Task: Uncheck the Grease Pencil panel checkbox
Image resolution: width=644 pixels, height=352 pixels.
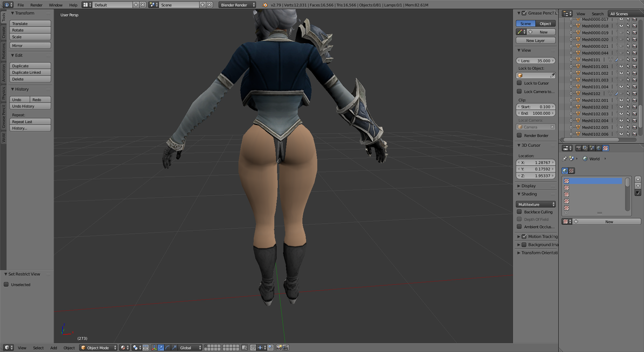Action: click(x=524, y=13)
